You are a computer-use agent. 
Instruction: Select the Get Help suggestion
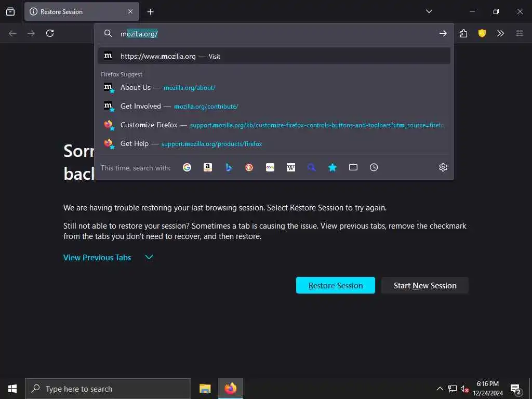[x=274, y=143]
